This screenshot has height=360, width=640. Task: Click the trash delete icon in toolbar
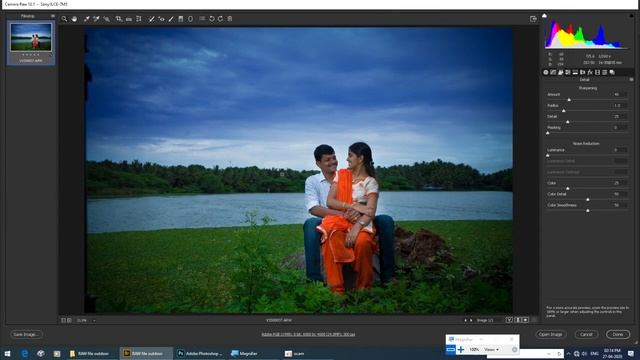[x=230, y=19]
